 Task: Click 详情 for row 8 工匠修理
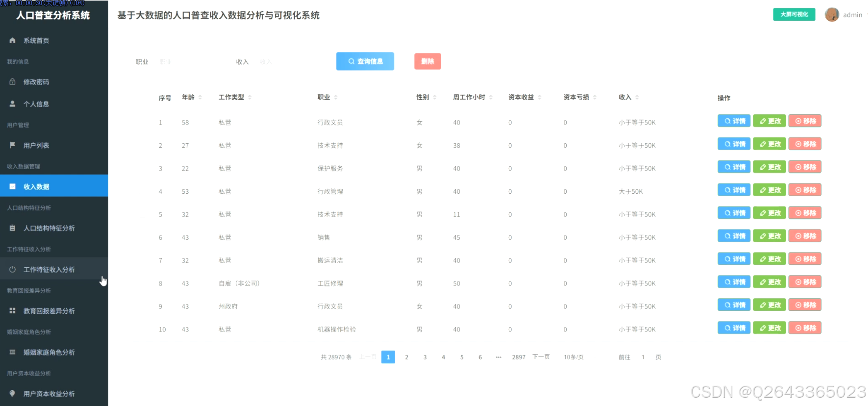[x=734, y=282]
